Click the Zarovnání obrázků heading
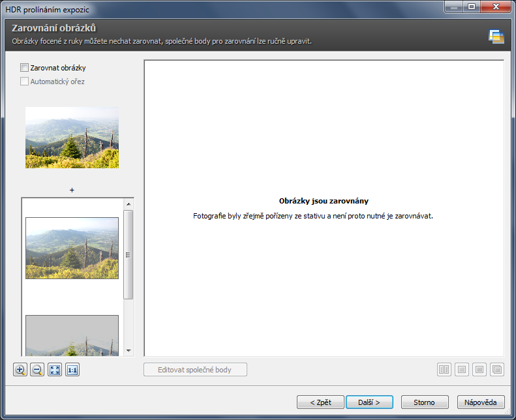Screen dimensions: 516x420 [54, 28]
